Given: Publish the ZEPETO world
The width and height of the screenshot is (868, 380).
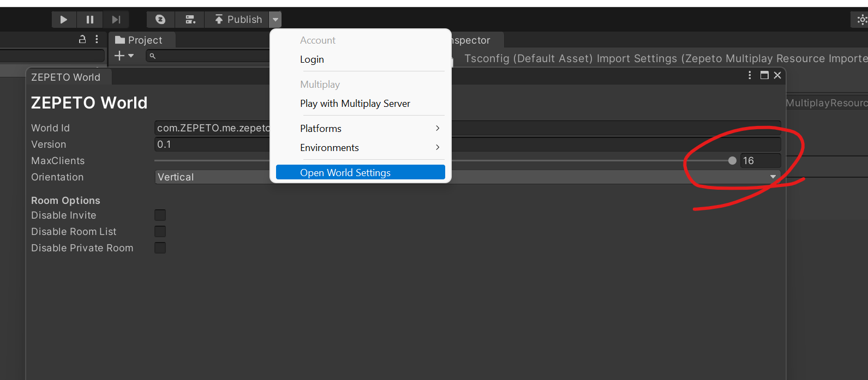Looking at the screenshot, I should (237, 20).
